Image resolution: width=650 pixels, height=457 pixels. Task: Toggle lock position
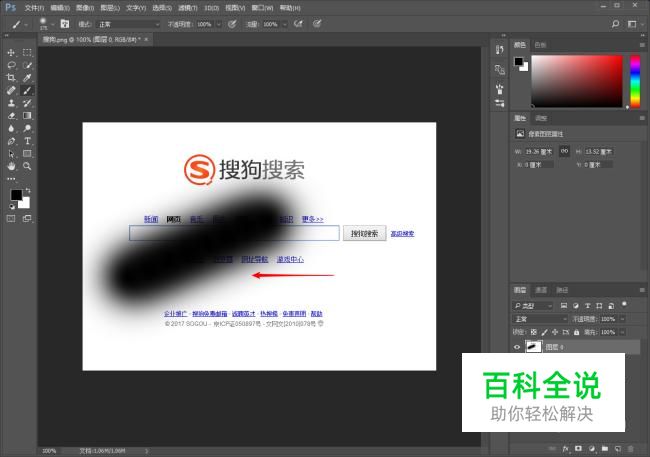pos(555,332)
